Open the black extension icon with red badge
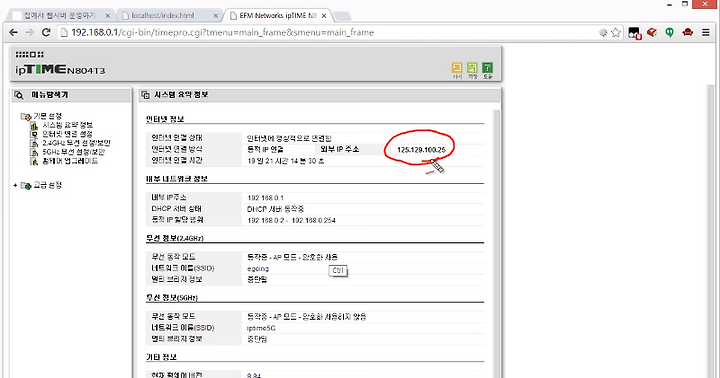This screenshot has width=720, height=378. point(635,33)
